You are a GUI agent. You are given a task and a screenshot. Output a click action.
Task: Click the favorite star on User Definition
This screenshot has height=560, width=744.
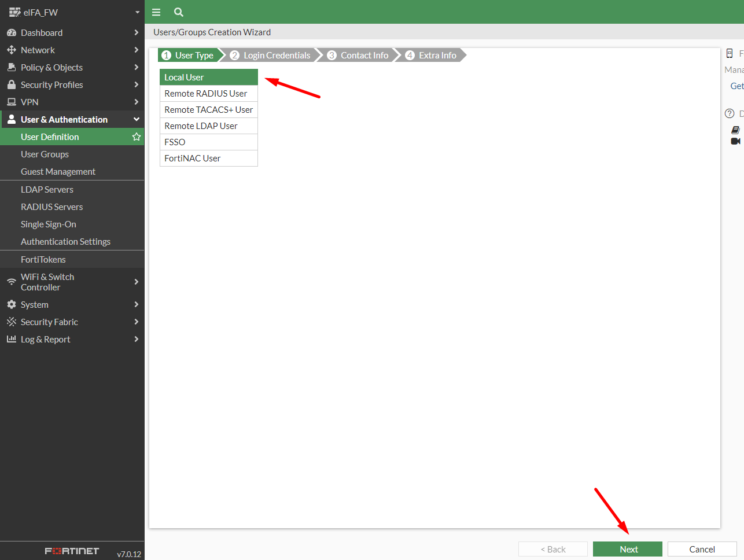point(137,137)
